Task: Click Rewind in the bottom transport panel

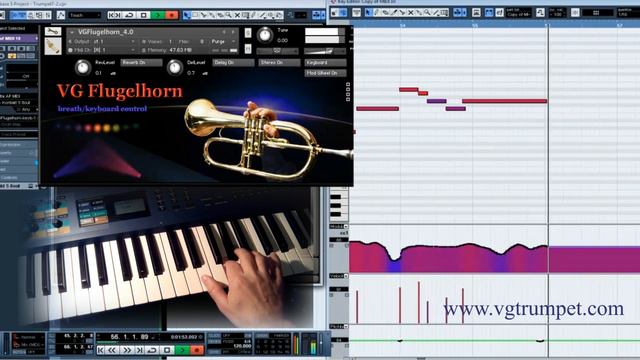Action: pos(112,350)
